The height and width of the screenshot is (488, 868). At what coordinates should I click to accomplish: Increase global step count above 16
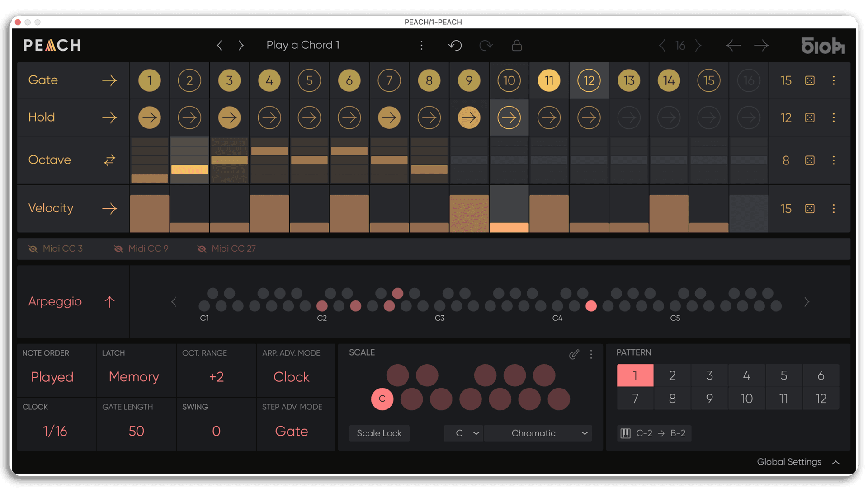698,45
